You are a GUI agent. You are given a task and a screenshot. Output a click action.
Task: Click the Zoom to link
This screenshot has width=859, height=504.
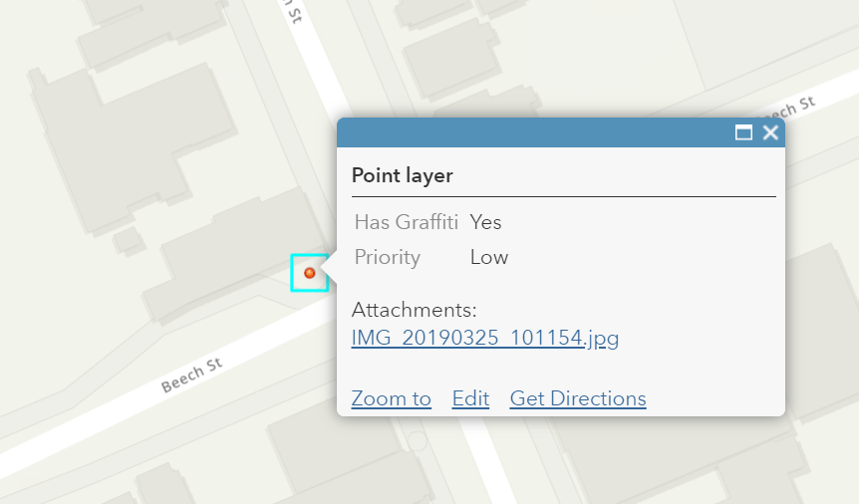click(391, 398)
